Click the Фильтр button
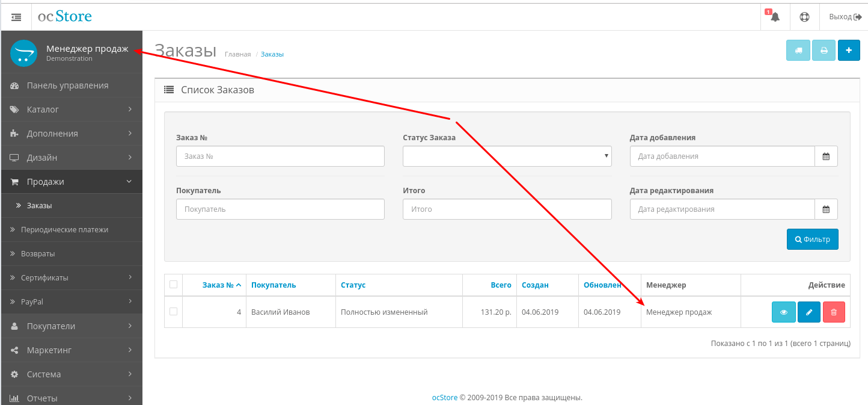 click(x=813, y=239)
